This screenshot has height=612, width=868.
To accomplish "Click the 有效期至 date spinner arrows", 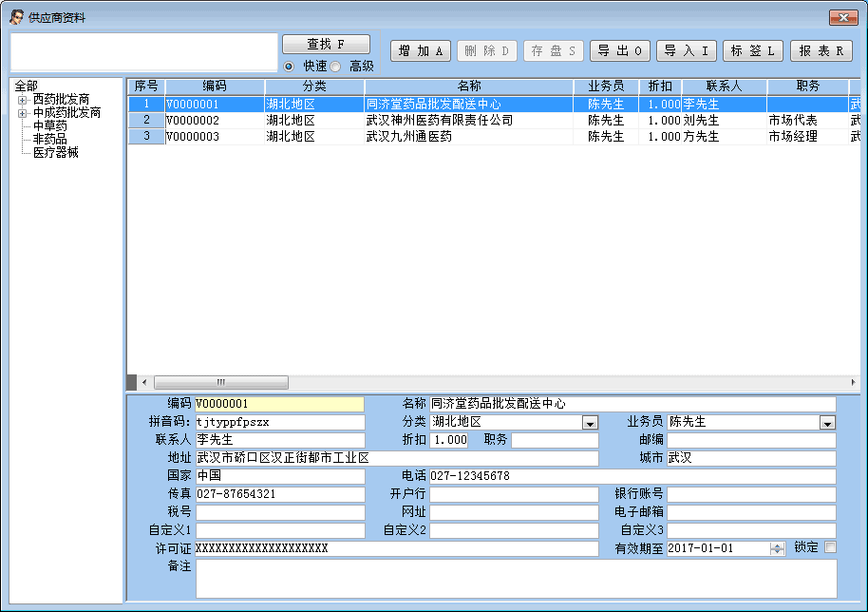I will (777, 548).
